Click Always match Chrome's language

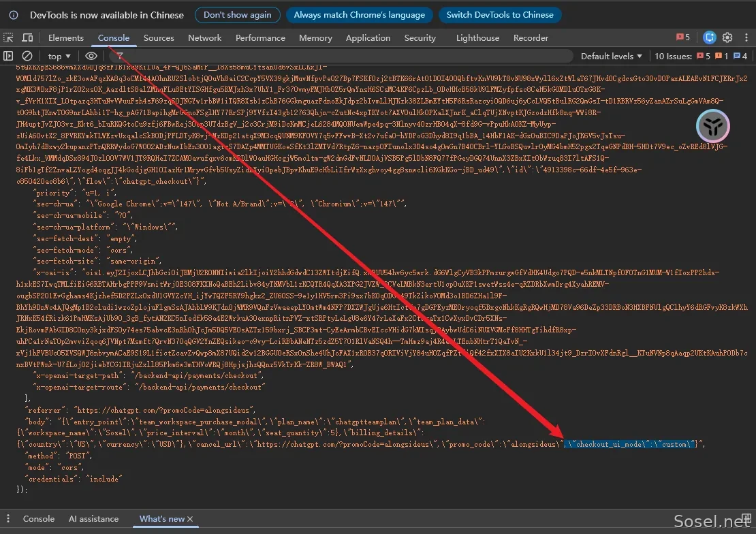point(359,15)
